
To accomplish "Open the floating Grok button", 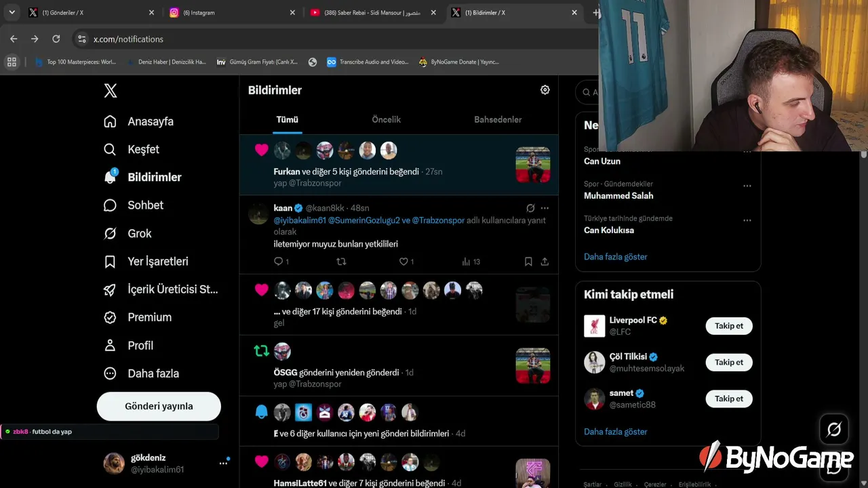I will pos(834,429).
